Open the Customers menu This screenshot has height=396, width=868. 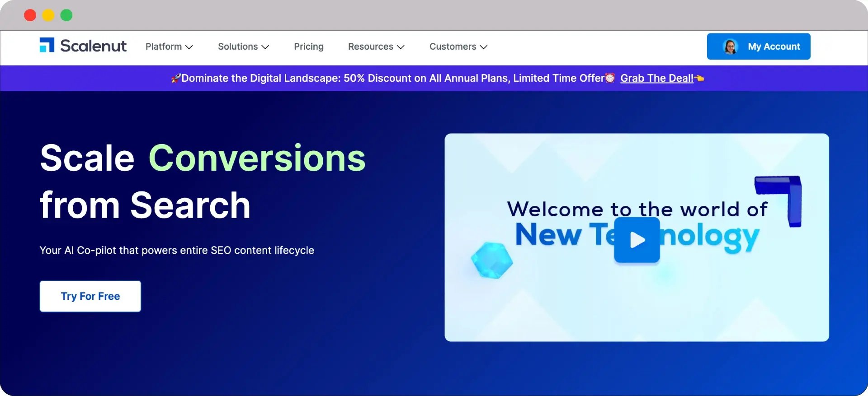coord(458,47)
